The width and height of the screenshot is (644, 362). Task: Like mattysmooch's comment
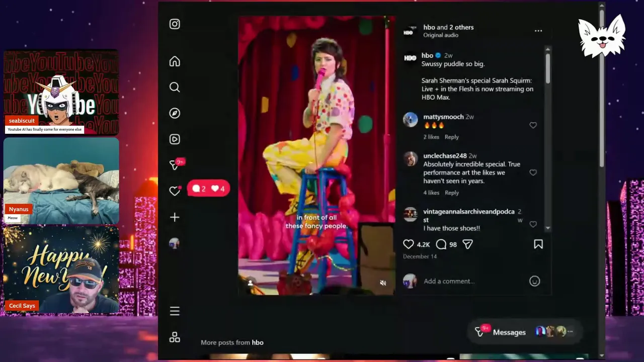(x=533, y=125)
